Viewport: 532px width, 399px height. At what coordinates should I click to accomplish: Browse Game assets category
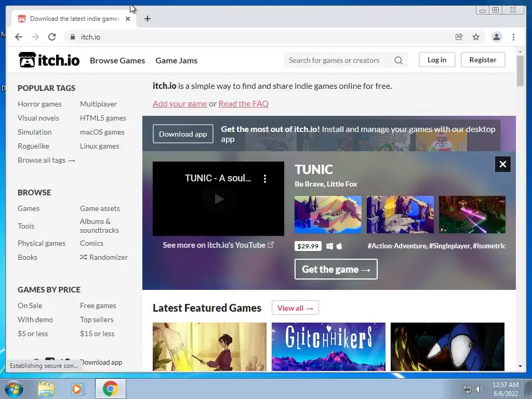(x=100, y=208)
